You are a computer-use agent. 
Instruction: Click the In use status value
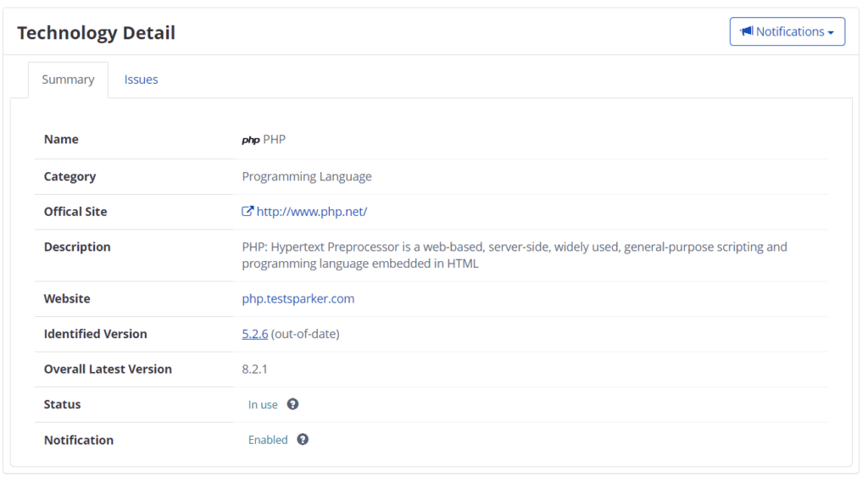(263, 404)
